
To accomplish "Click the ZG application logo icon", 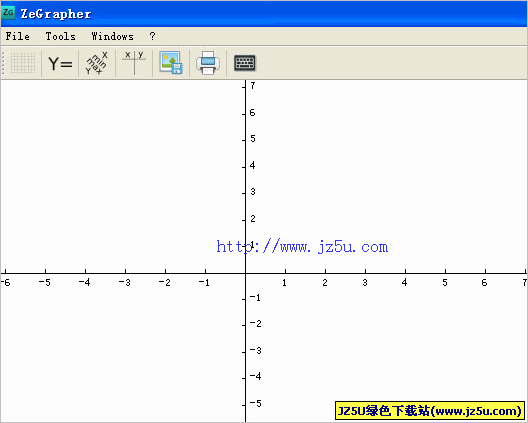I will pyautogui.click(x=8, y=13).
